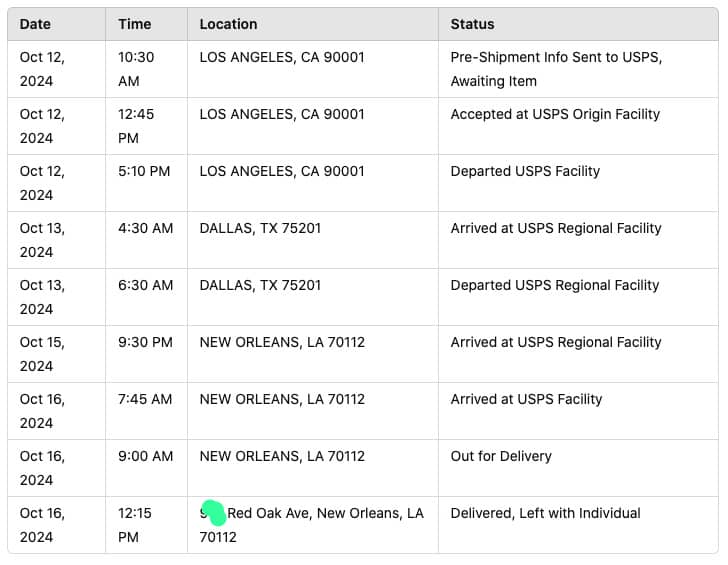Select the Departed USPS Facility status
Viewport: 728px width, 565px height.
[x=525, y=171]
